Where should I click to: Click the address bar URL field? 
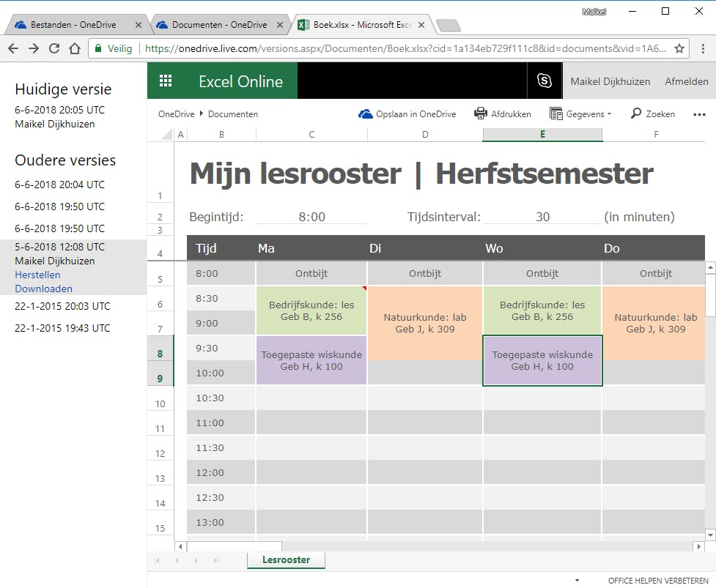pyautogui.click(x=407, y=48)
